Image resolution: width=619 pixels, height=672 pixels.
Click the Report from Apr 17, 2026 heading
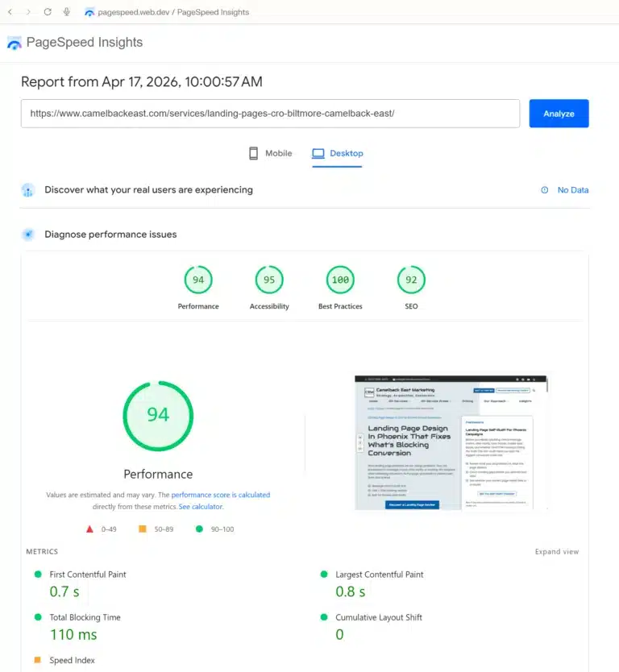(x=142, y=81)
